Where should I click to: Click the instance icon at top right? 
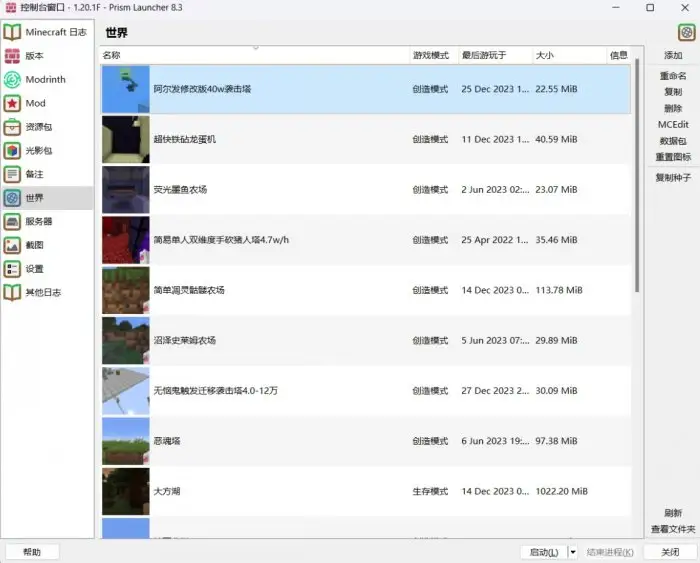686,32
